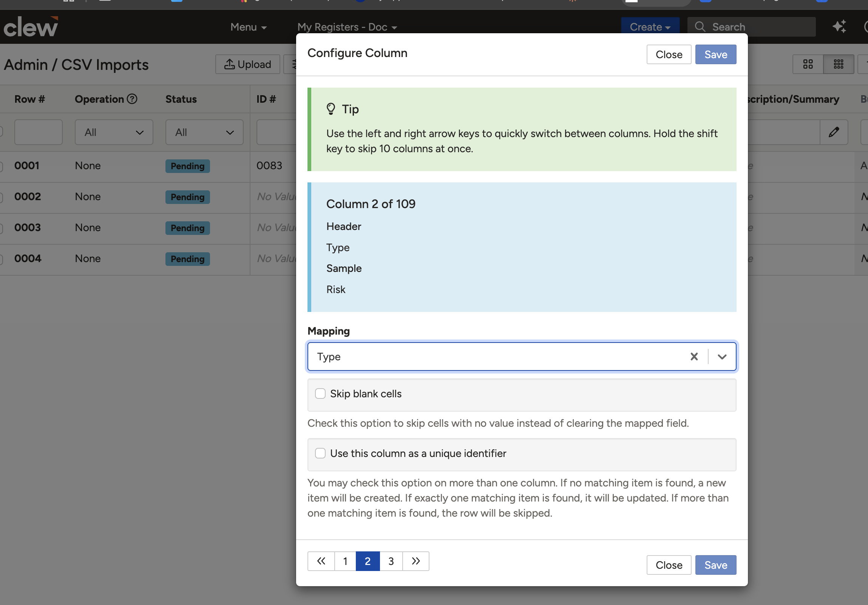Click the Mapping Type combo field

coord(522,357)
